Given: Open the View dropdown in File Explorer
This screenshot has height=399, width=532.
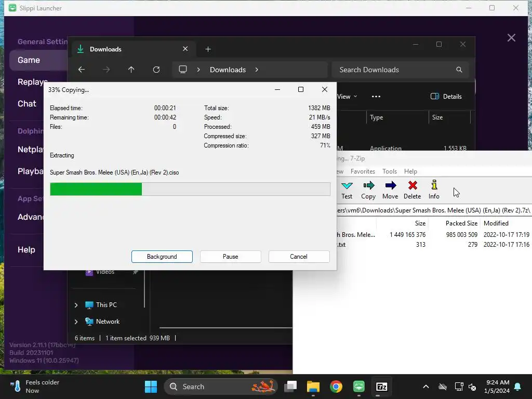Looking at the screenshot, I should click(347, 96).
